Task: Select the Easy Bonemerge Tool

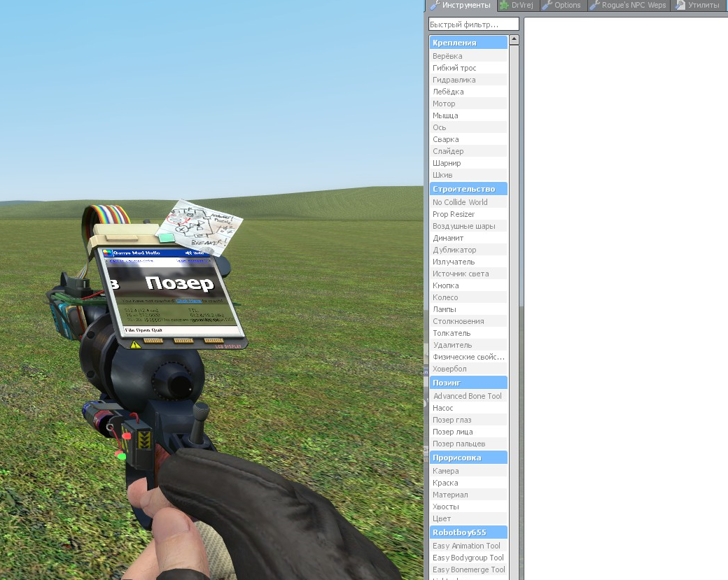Action: (468, 570)
